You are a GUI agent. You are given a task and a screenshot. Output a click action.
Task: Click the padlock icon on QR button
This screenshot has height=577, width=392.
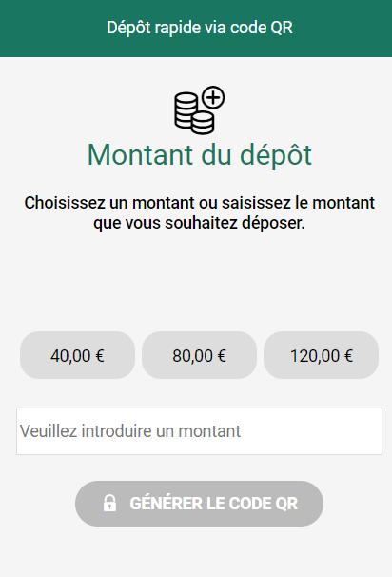coord(109,503)
